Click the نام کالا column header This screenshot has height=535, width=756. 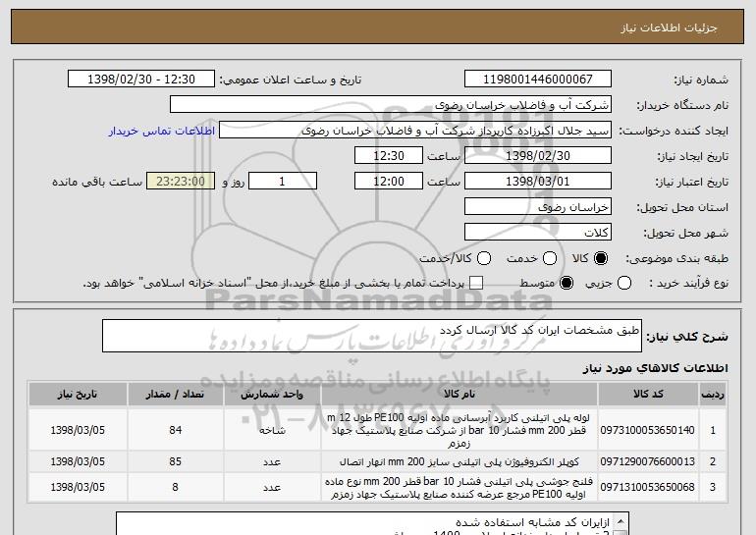coord(459,395)
